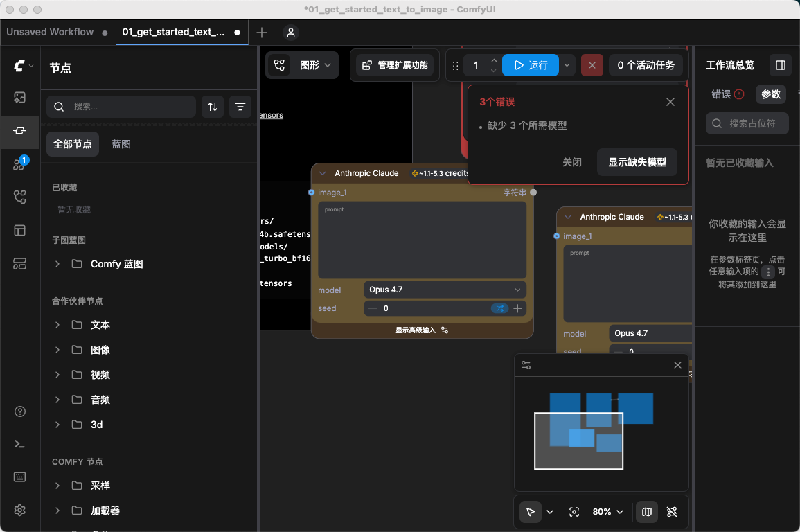Viewport: 800px width, 532px height.
Task: Sort nodes with the sort arrows icon
Action: [213, 107]
